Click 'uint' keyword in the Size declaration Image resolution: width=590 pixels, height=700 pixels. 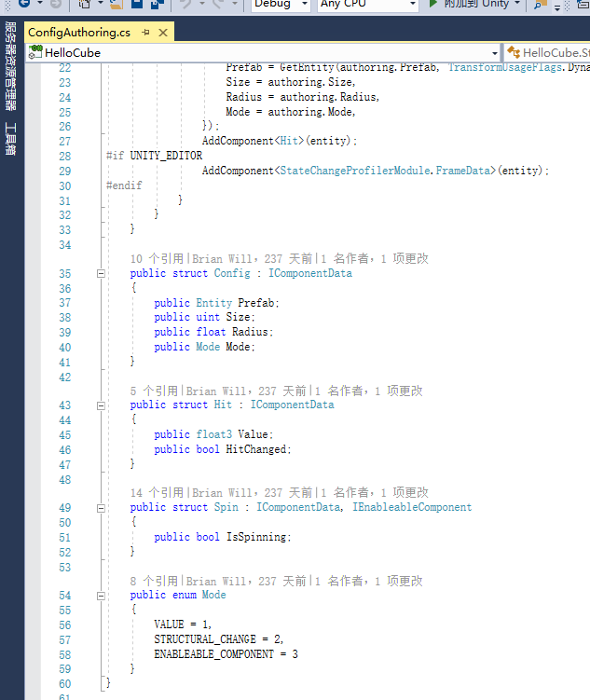208,317
